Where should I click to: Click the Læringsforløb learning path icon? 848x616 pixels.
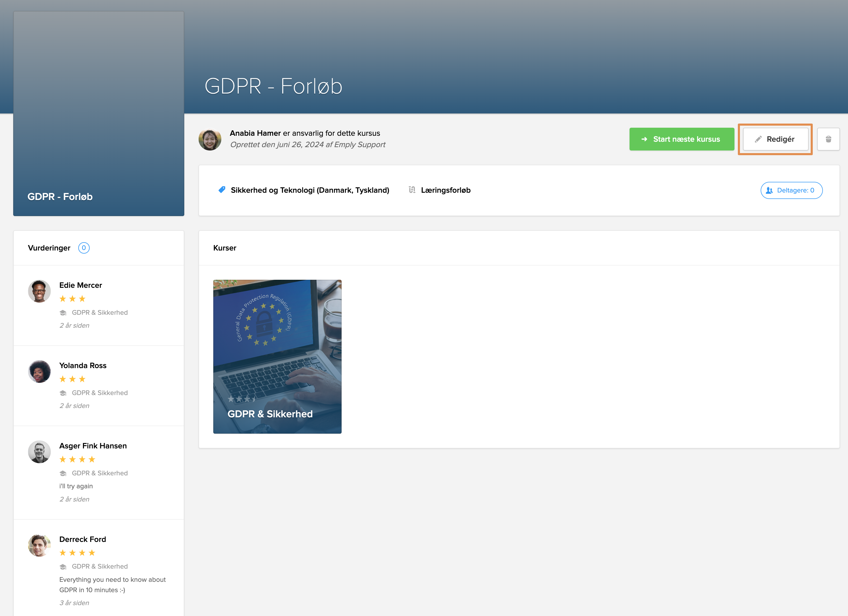point(412,190)
